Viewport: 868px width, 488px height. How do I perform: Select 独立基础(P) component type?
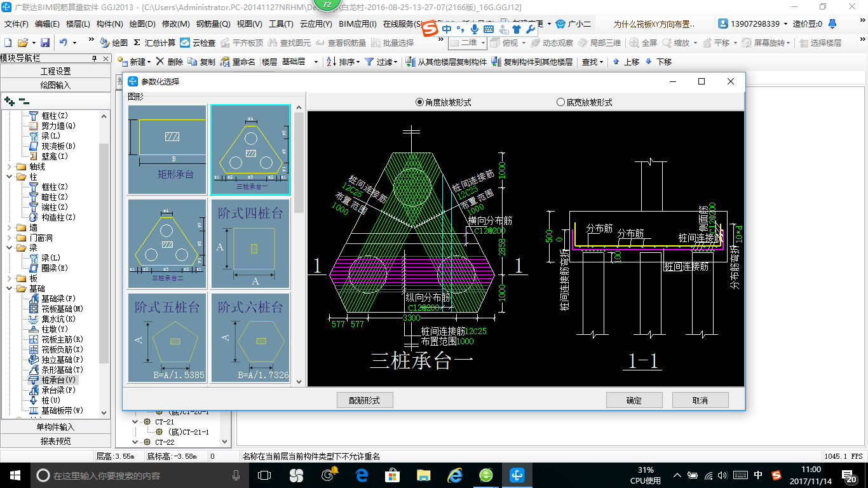coord(62,360)
